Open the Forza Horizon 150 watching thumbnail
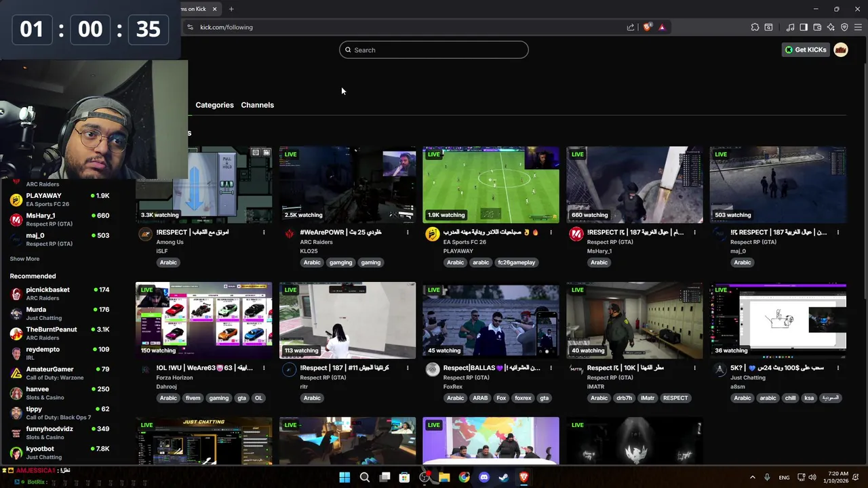The width and height of the screenshot is (868, 488). (203, 320)
